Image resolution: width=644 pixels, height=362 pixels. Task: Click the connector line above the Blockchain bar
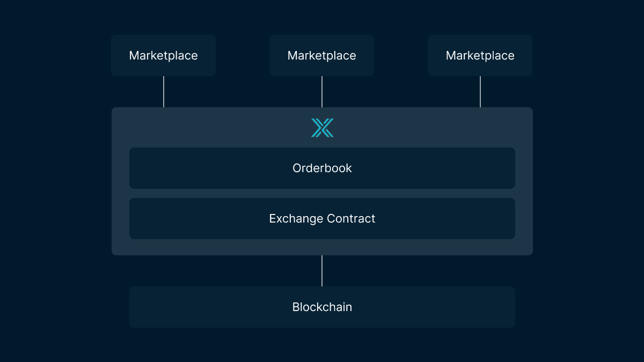click(x=322, y=271)
